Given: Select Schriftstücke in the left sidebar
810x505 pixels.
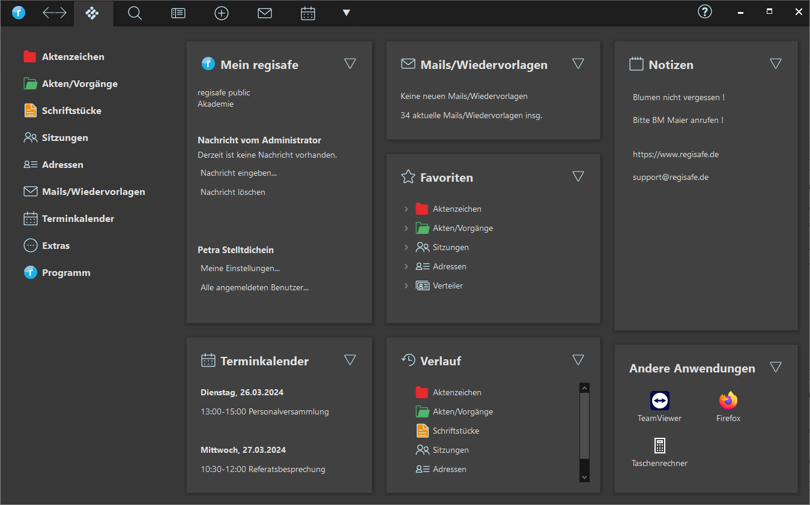Looking at the screenshot, I should [x=71, y=111].
